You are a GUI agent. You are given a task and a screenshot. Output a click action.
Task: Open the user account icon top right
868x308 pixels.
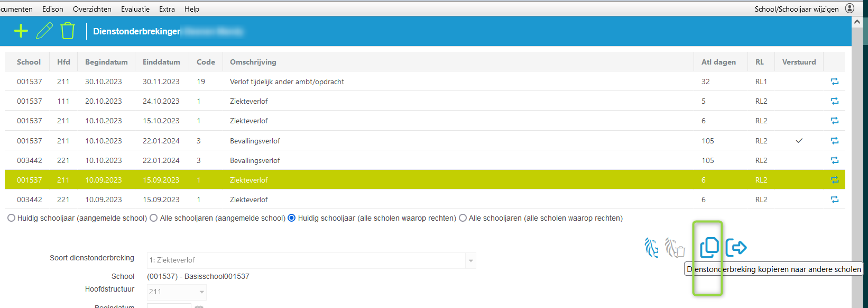pyautogui.click(x=849, y=8)
